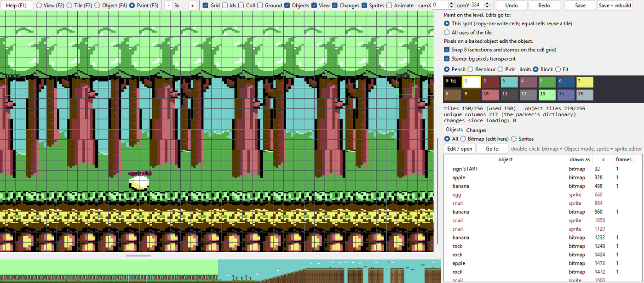Pick pink colour swatch 10

[x=490, y=95]
